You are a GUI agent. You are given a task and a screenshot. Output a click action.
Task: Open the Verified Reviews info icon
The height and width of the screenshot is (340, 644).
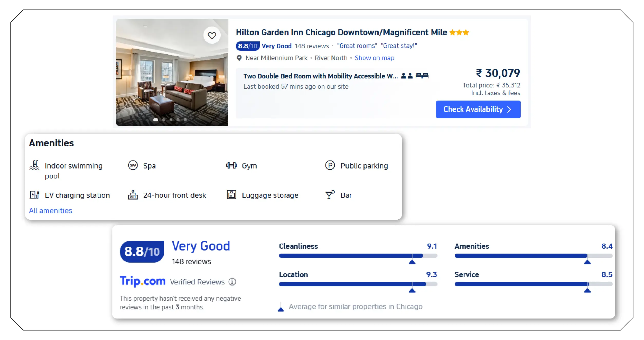click(x=232, y=282)
